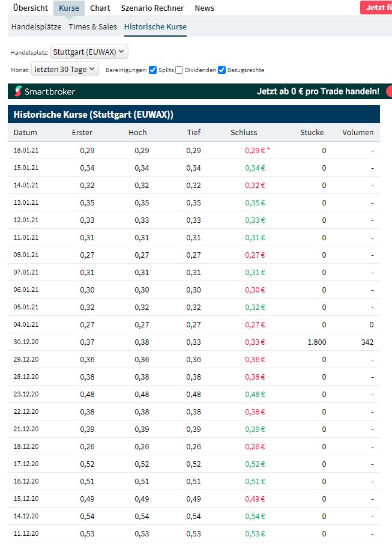Click the Volumen column header
This screenshot has height=549, width=392.
click(x=358, y=133)
